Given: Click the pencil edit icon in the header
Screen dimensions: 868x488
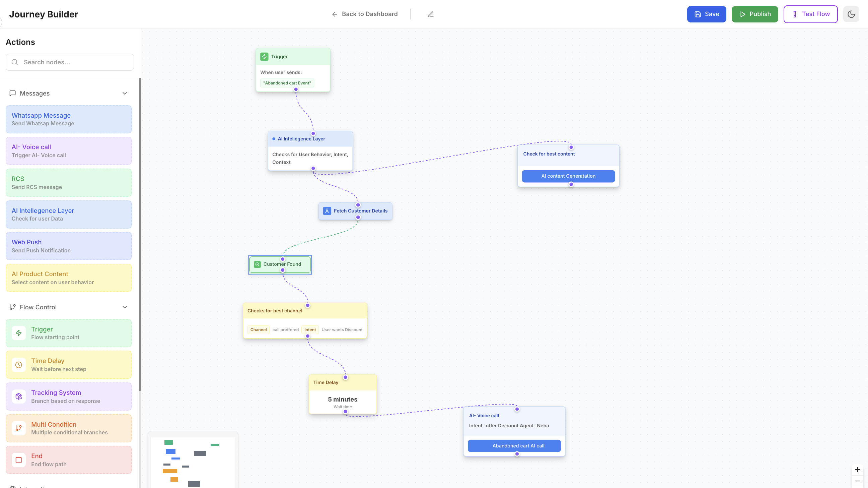Looking at the screenshot, I should (430, 14).
